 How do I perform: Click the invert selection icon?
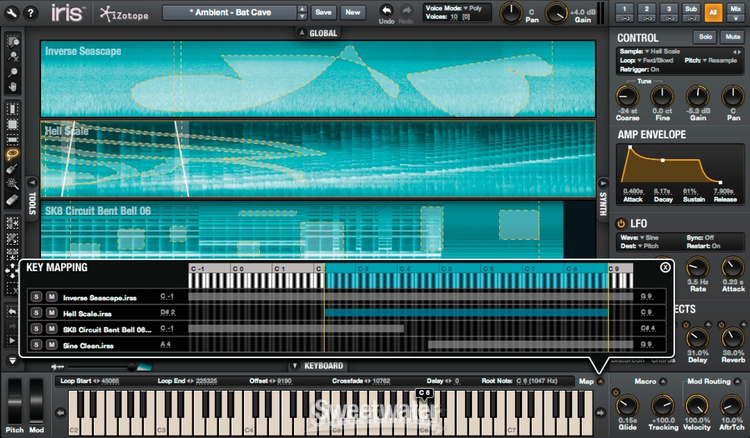click(12, 238)
